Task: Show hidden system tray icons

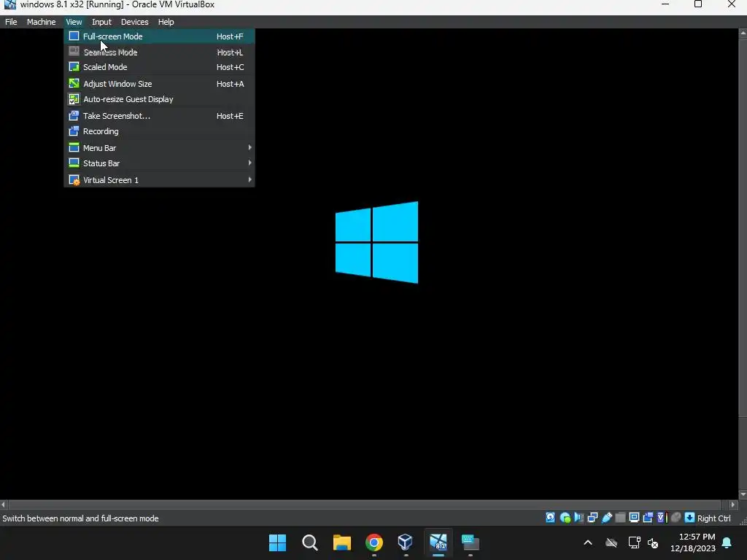Action: (x=588, y=542)
